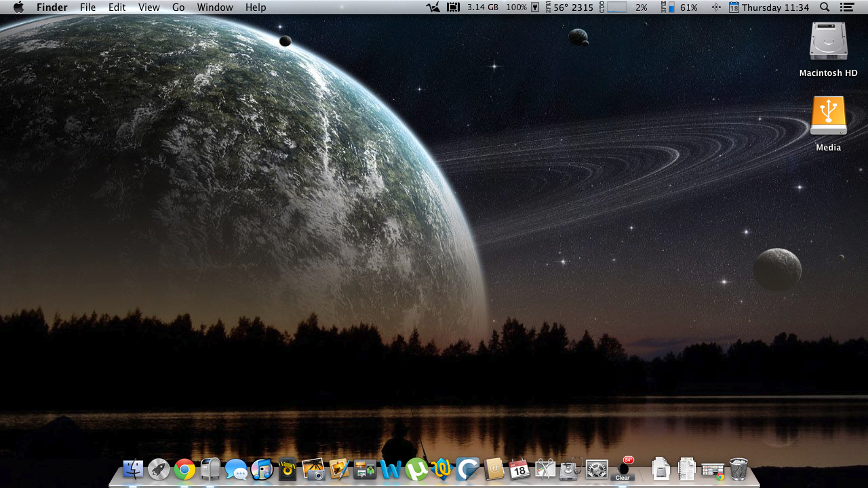Show Notification Center list icon

tap(846, 7)
